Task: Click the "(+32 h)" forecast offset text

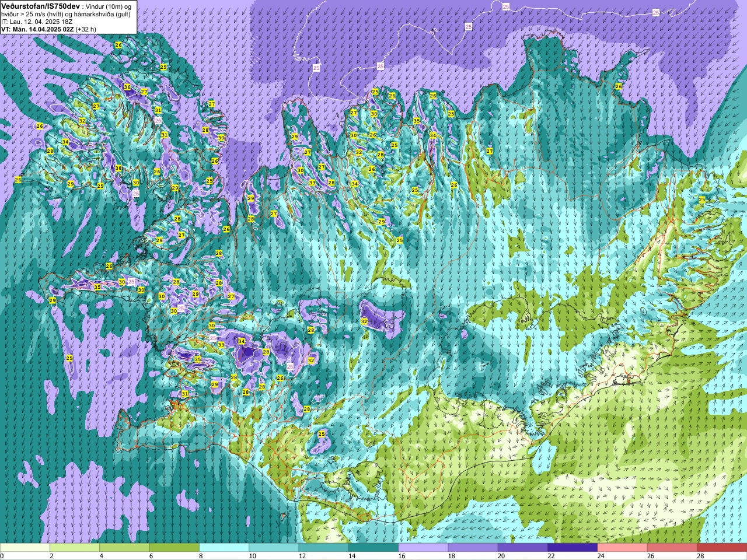Action: click(86, 29)
